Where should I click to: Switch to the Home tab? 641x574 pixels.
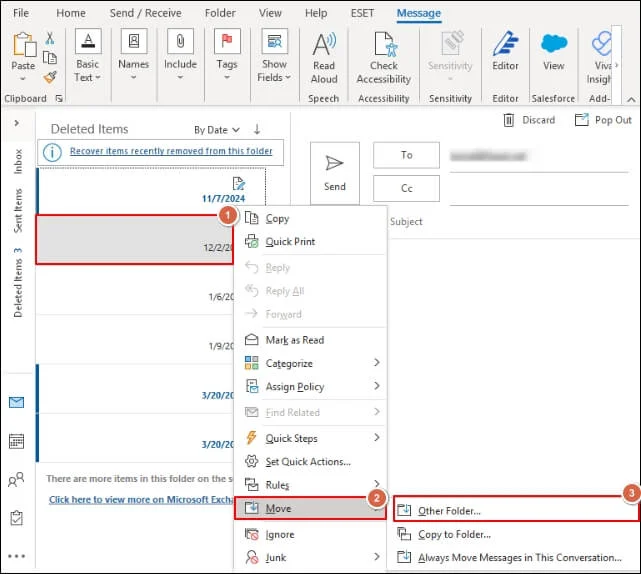(71, 13)
